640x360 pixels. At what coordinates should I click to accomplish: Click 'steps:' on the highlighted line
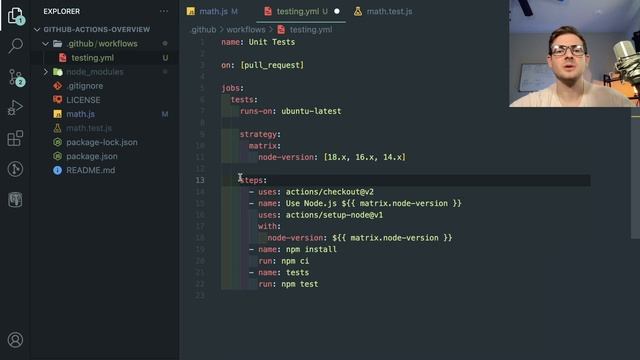click(253, 180)
